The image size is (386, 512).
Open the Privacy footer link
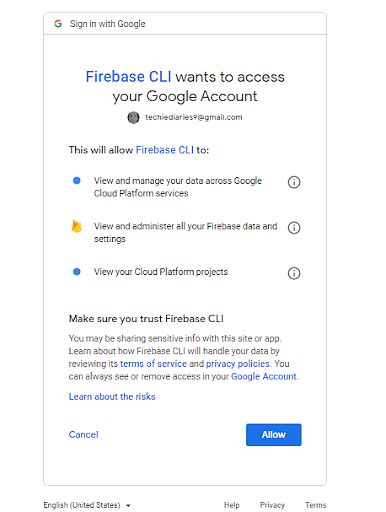272,505
